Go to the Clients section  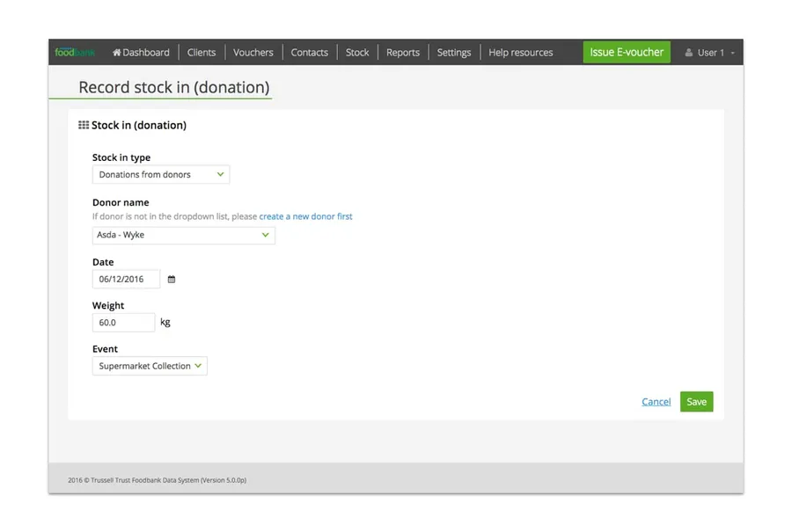tap(202, 52)
